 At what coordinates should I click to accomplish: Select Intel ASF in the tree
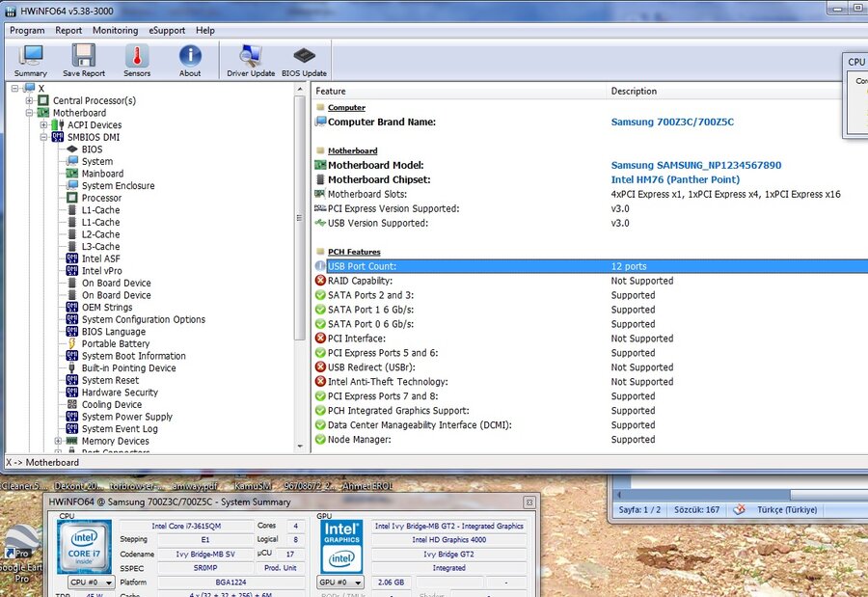(x=100, y=259)
